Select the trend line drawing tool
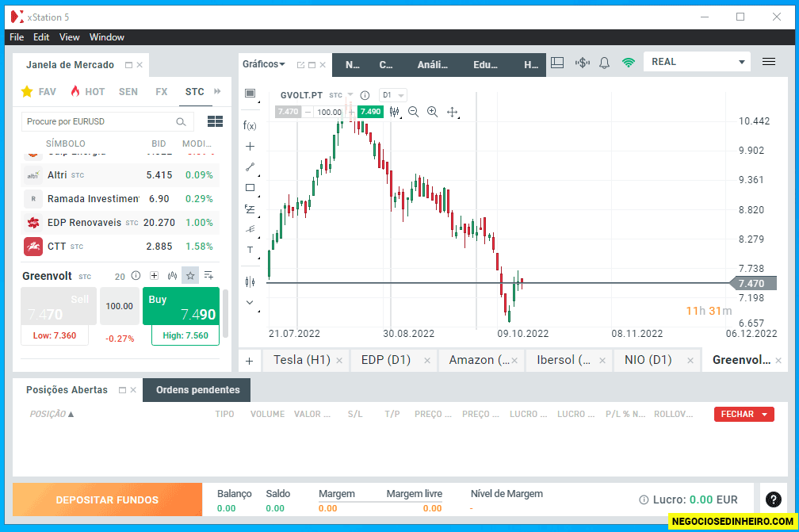Screen dimensions: 799x532 250,167
